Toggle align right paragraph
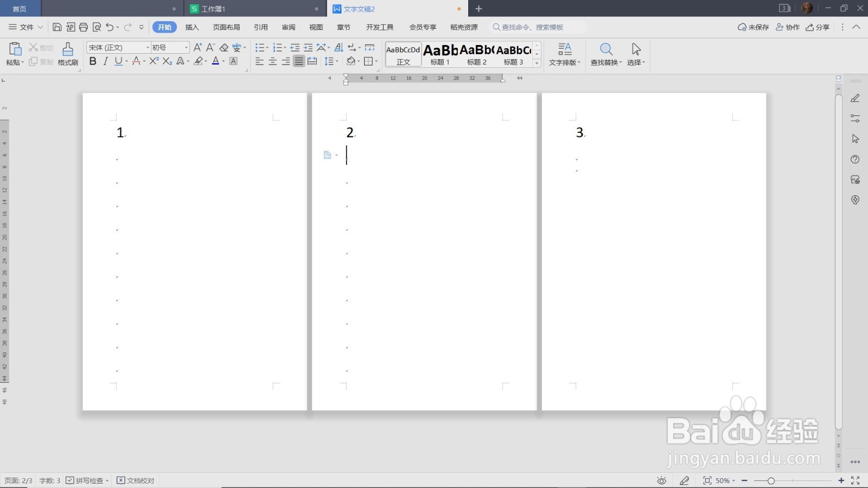This screenshot has width=868, height=488. pos(286,61)
